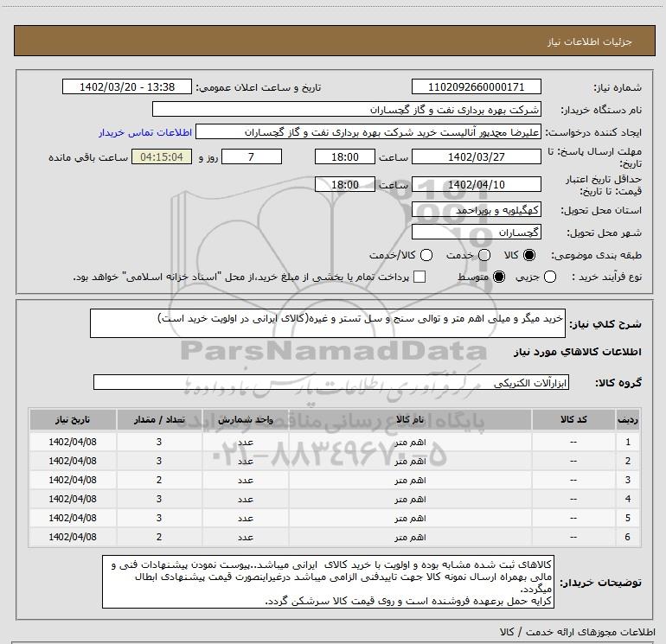Select row 6 quantity value 2
The height and width of the screenshot is (644, 666).
tap(159, 537)
